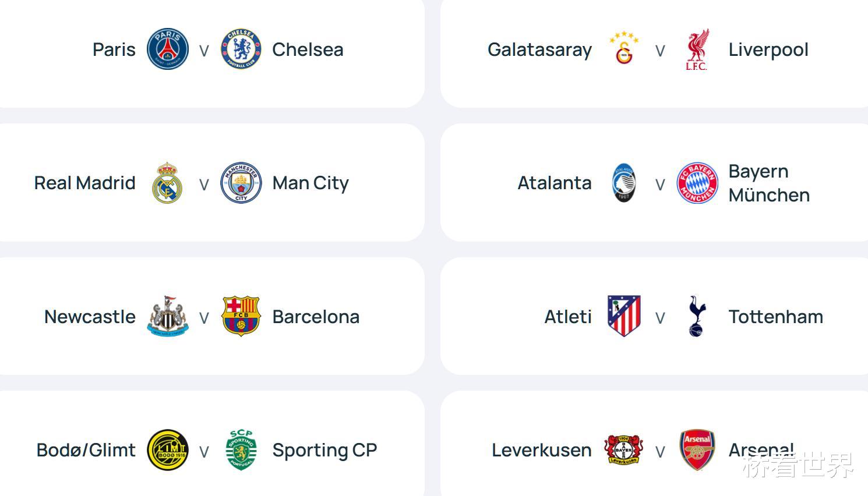This screenshot has height=496, width=868.
Task: Click the Chelsea club badge
Action: click(241, 49)
